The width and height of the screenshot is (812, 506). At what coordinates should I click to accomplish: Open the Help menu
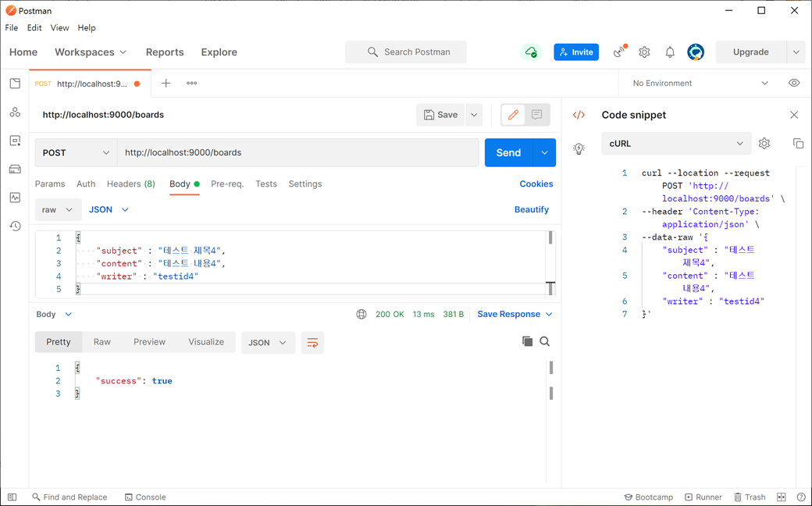(x=87, y=27)
